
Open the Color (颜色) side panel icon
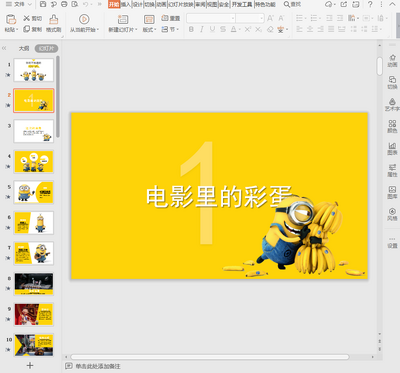pyautogui.click(x=392, y=124)
